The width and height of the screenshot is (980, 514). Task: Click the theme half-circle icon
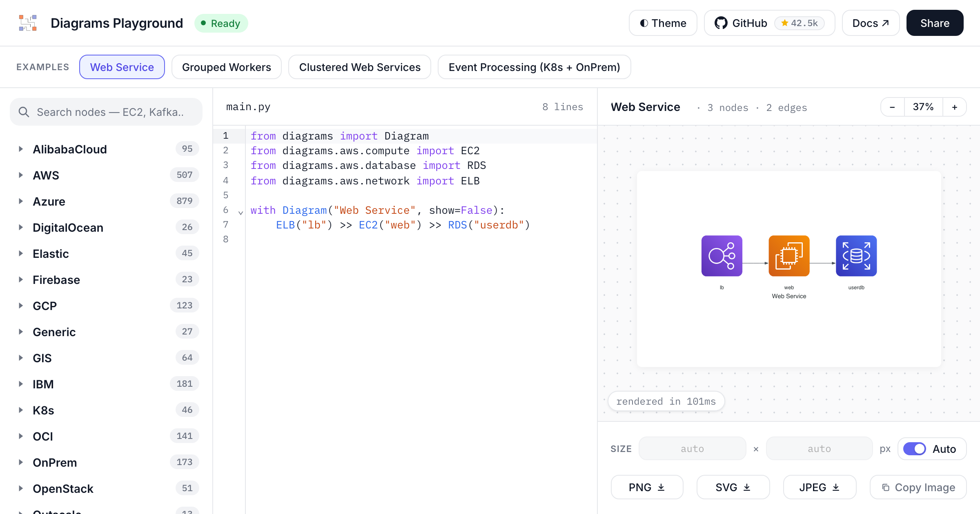point(644,23)
